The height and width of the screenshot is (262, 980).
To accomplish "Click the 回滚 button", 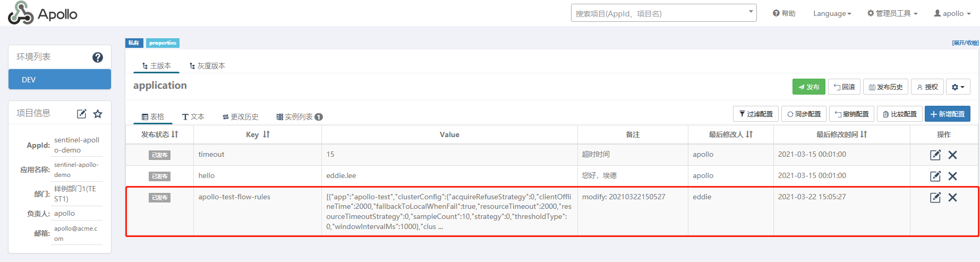I will (x=844, y=87).
